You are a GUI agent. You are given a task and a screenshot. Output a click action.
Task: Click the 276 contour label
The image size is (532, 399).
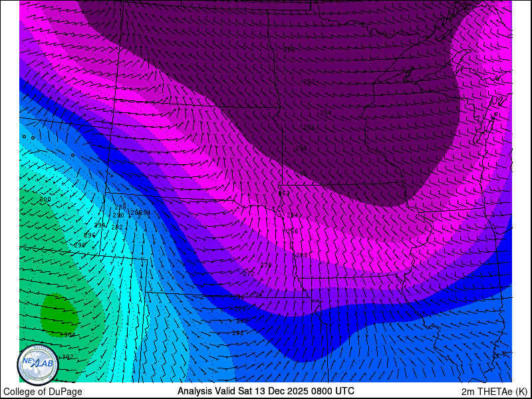[x=239, y=297]
